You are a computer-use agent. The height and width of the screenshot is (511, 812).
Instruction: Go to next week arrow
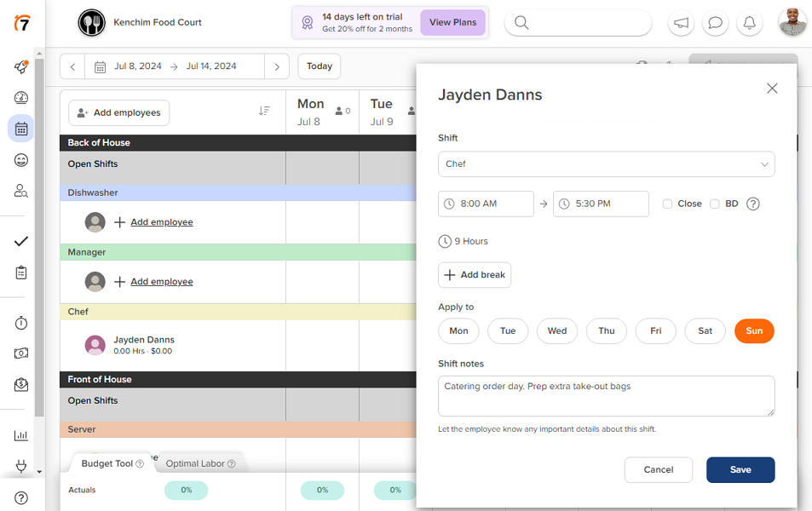point(277,66)
